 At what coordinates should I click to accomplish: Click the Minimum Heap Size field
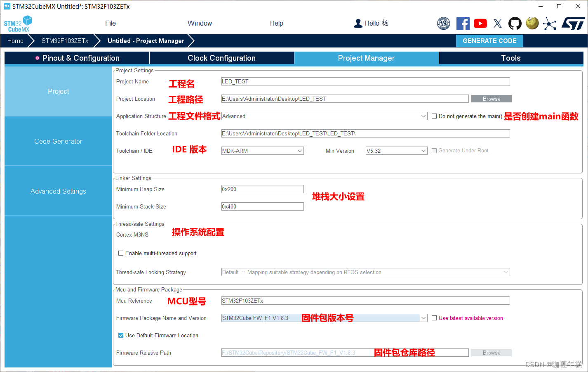[x=262, y=189]
